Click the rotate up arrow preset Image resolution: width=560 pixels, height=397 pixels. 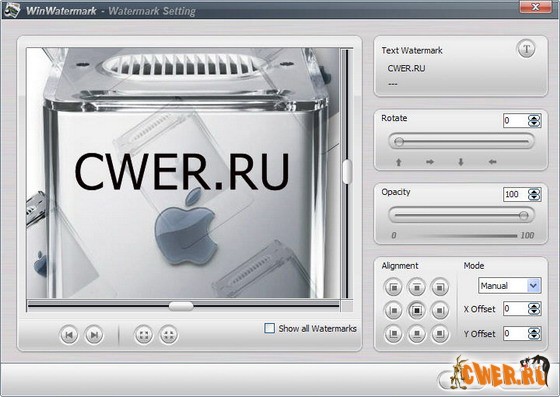tap(399, 162)
